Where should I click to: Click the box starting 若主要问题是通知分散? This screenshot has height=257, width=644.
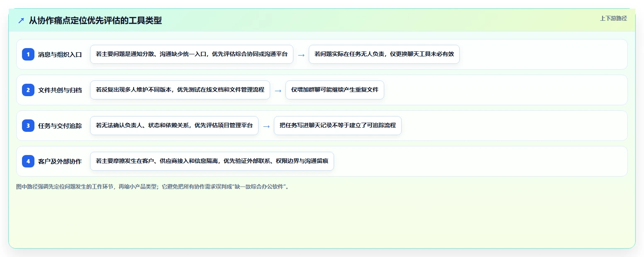(x=192, y=54)
